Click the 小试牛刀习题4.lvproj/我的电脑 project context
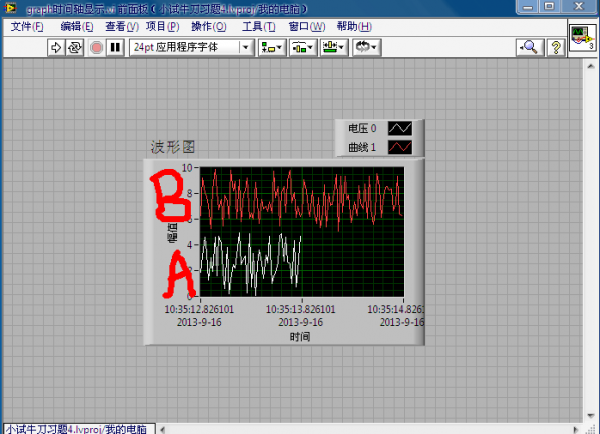Viewport: 600px width, 434px height. pyautogui.click(x=78, y=429)
